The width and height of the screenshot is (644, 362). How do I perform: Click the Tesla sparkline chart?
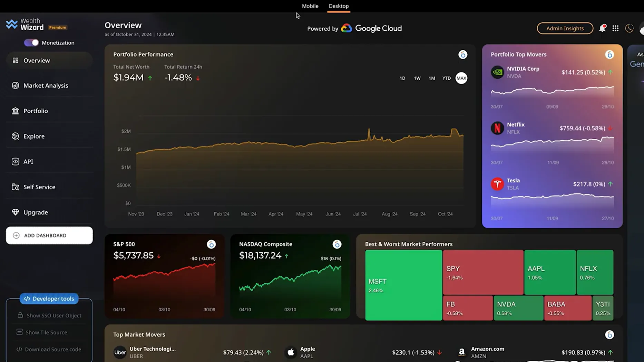point(552,202)
